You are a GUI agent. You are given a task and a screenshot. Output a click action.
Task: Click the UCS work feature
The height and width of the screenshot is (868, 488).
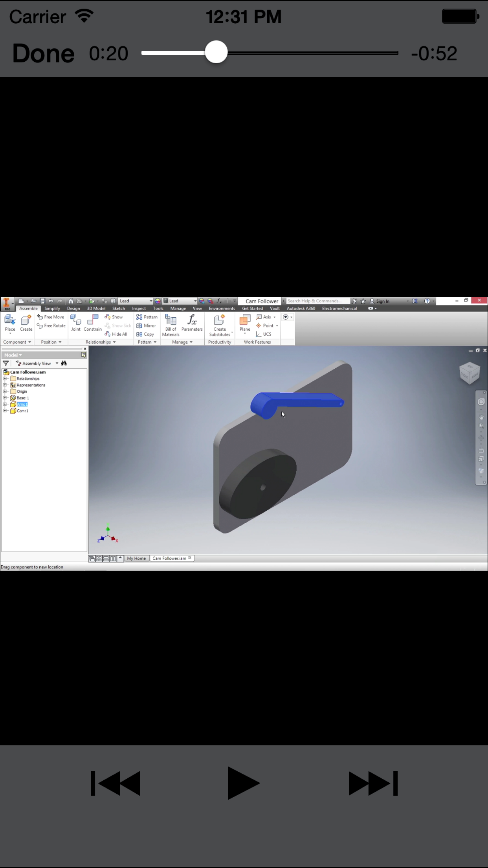[x=263, y=334]
